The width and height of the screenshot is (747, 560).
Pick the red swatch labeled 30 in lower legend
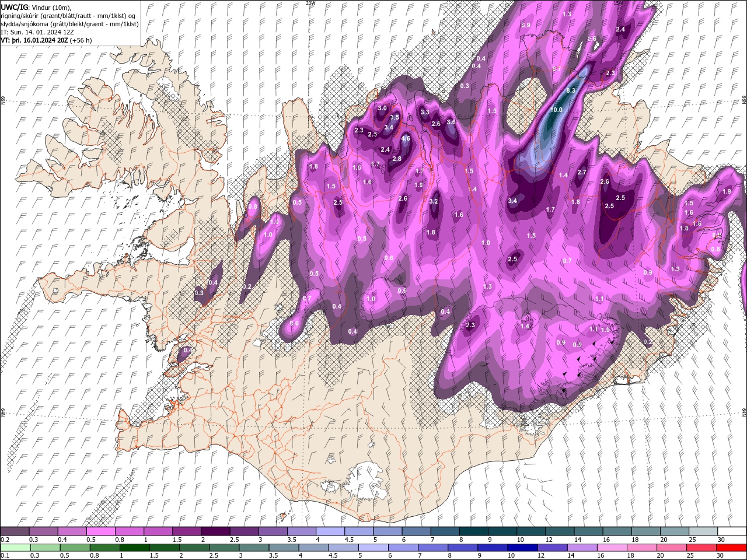732,548
